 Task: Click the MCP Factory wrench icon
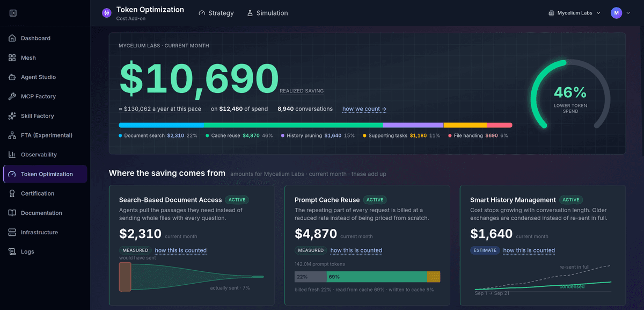[x=12, y=96]
